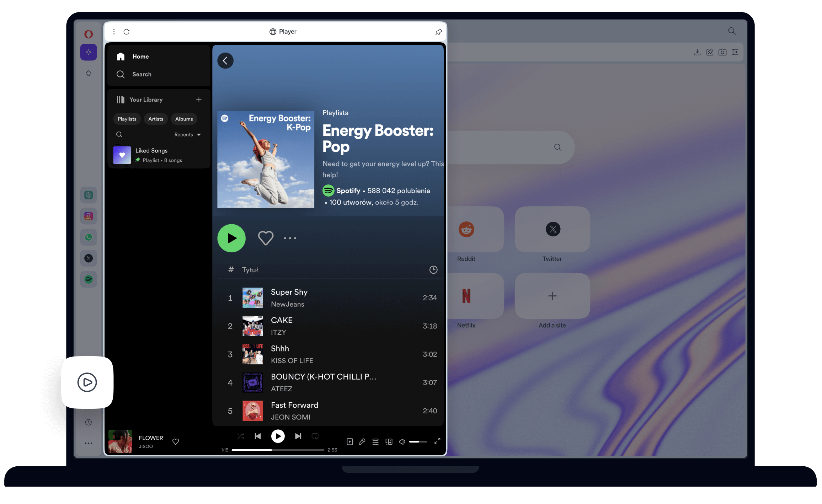Click the browser top-right search icon
This screenshot has width=822, height=504.
click(x=732, y=31)
